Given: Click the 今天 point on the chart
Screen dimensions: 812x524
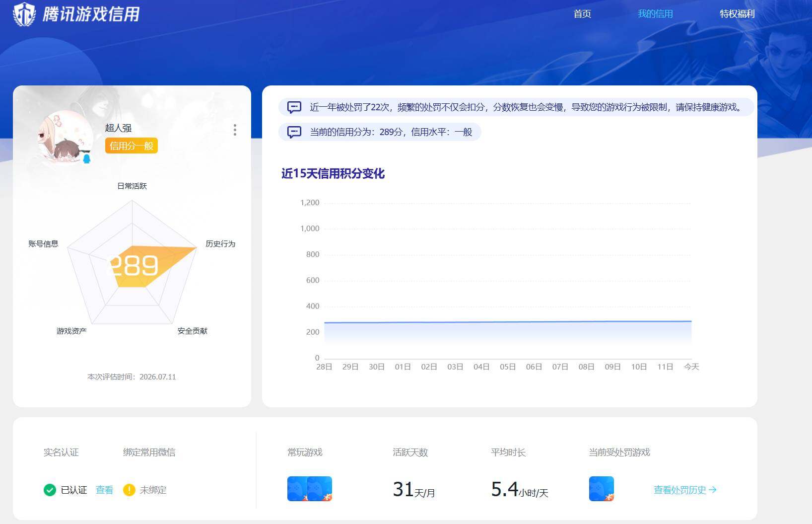Looking at the screenshot, I should [691, 321].
